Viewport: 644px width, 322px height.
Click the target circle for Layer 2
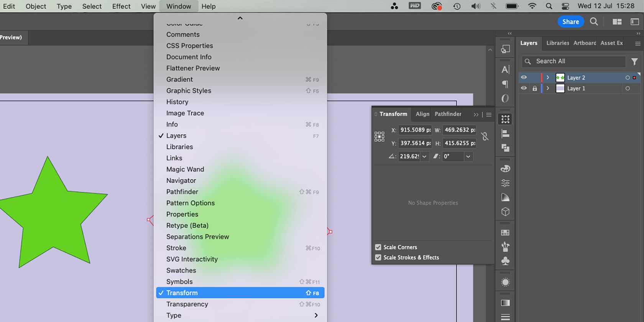click(628, 77)
